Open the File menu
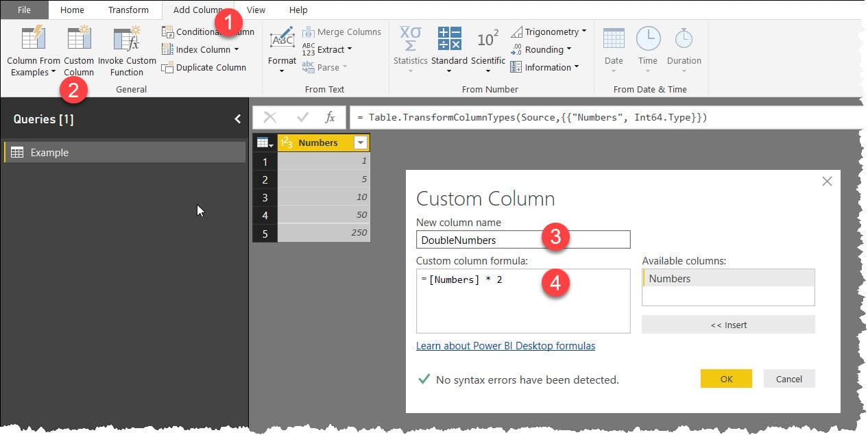868x435 pixels. pos(24,10)
